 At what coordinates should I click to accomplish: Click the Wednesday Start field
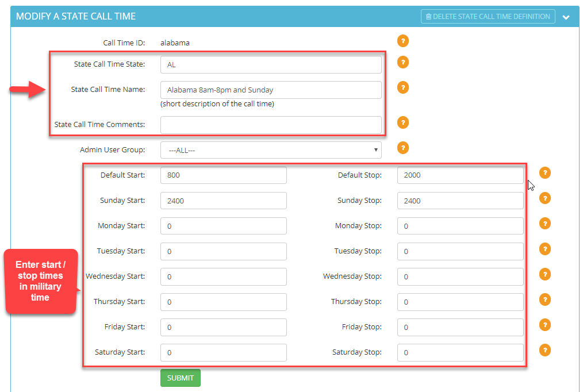coord(224,276)
